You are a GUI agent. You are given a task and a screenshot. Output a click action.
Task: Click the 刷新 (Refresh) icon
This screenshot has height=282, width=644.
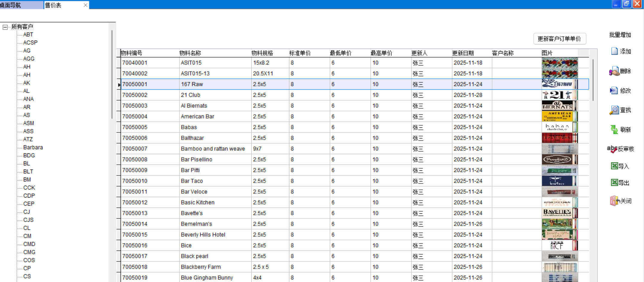(614, 130)
